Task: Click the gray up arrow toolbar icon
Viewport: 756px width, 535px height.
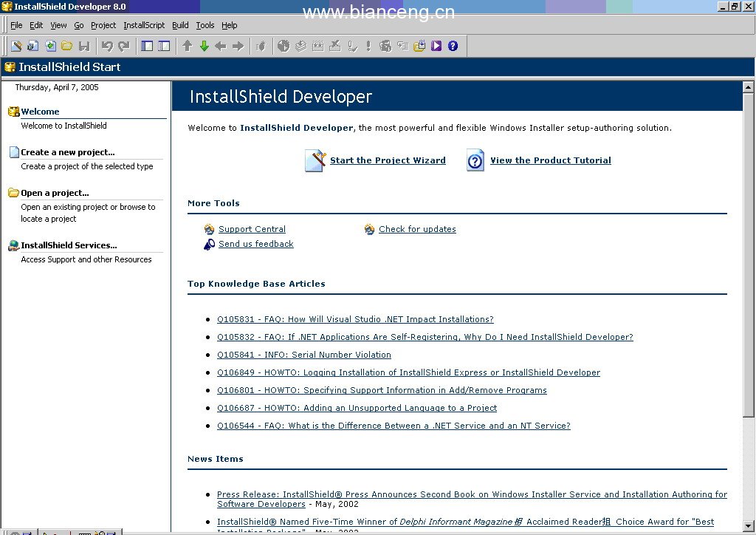Action: pyautogui.click(x=187, y=46)
